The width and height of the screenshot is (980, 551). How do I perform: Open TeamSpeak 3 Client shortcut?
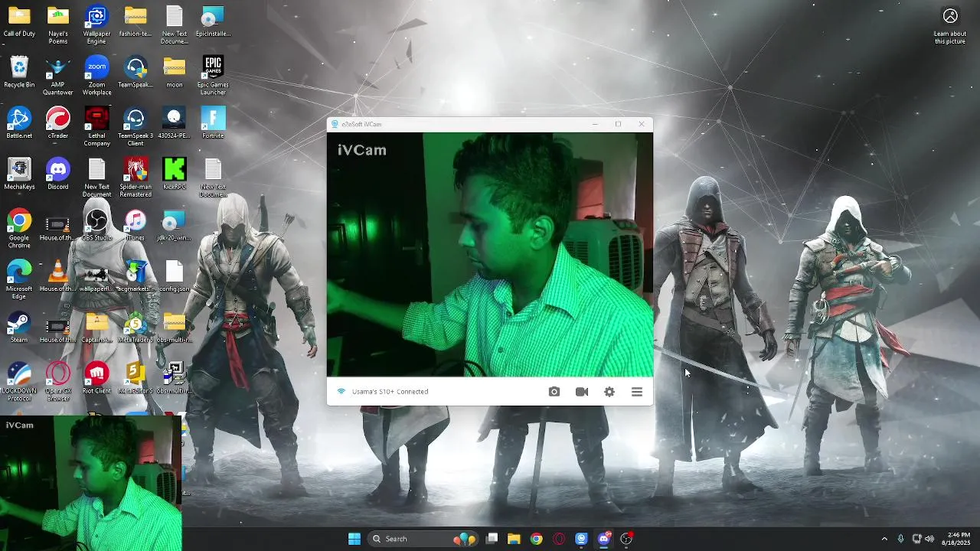click(x=136, y=127)
